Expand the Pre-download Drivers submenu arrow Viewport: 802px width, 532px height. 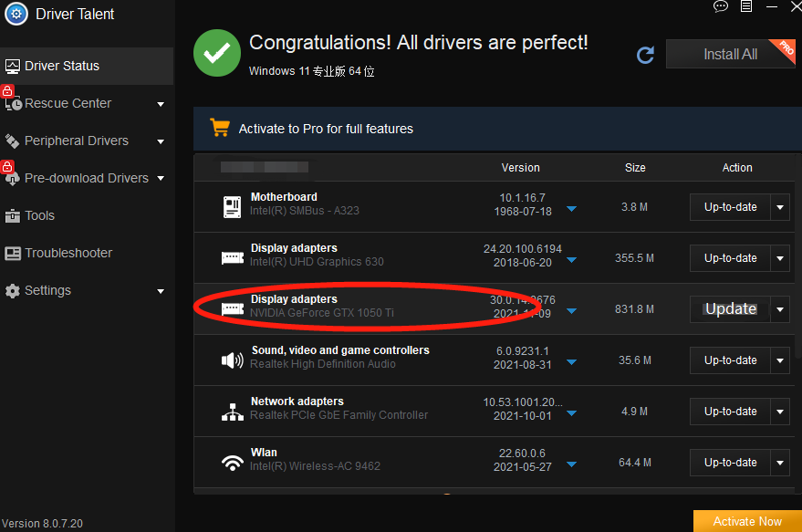coord(161,179)
